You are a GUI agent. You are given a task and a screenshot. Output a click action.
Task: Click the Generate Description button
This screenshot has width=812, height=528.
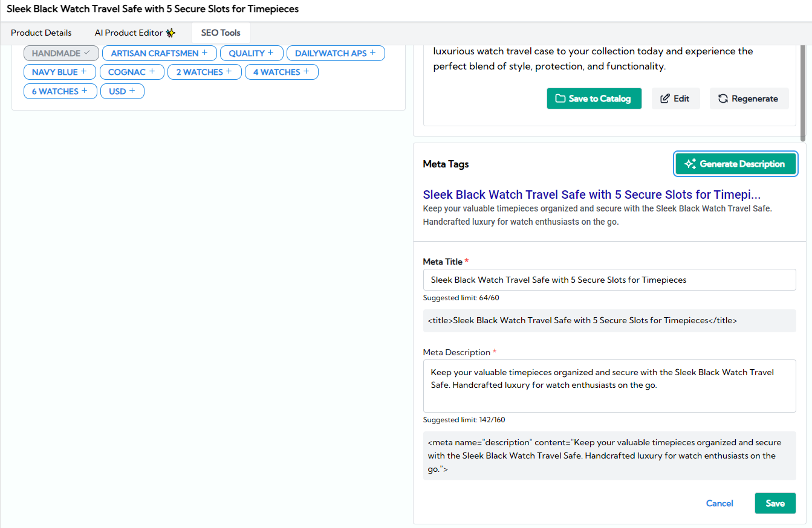(735, 164)
